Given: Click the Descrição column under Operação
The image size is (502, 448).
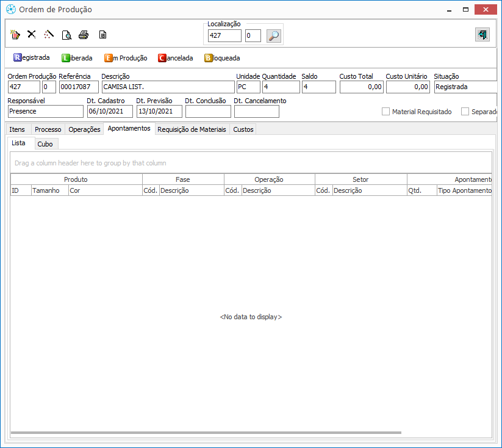Looking at the screenshot, I should click(278, 190).
